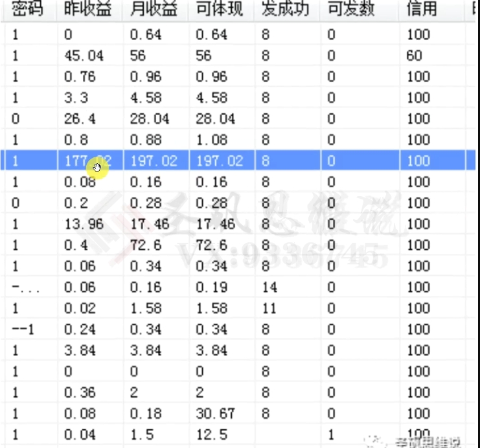This screenshot has height=448, width=480.
Task: Click the 信用 cell showing 60
Action: point(414,56)
